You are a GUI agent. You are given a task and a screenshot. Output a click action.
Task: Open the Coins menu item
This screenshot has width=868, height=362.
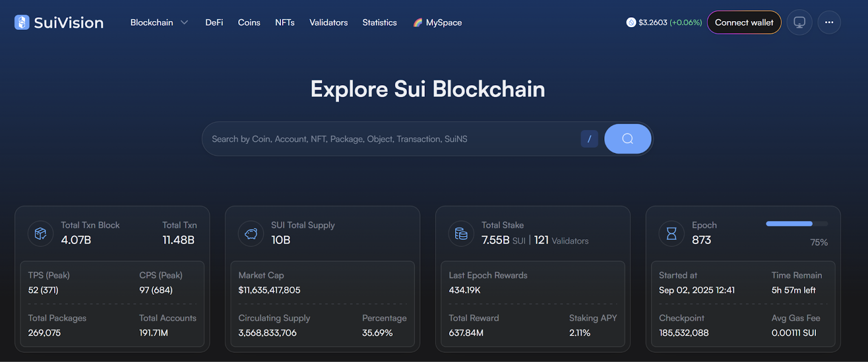[249, 23]
